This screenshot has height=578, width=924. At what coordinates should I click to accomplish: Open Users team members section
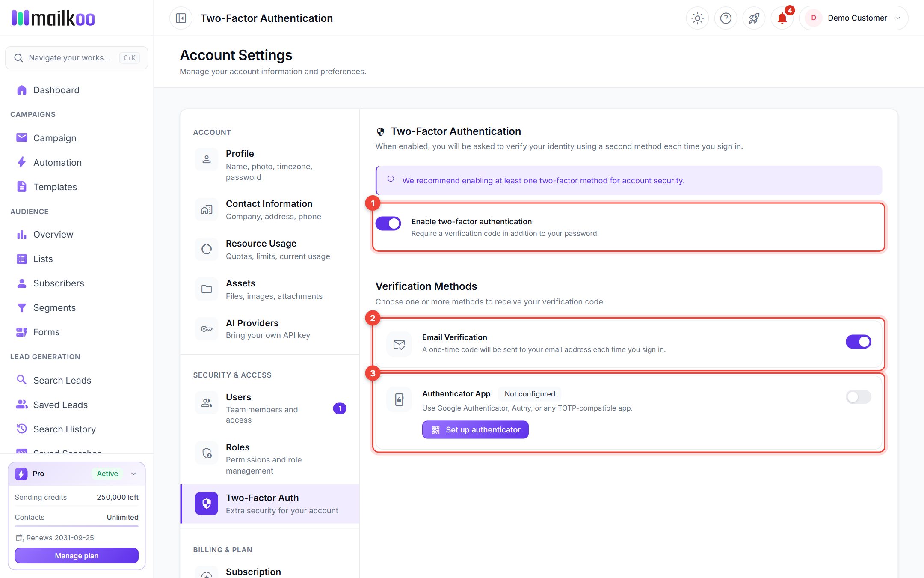[269, 408]
